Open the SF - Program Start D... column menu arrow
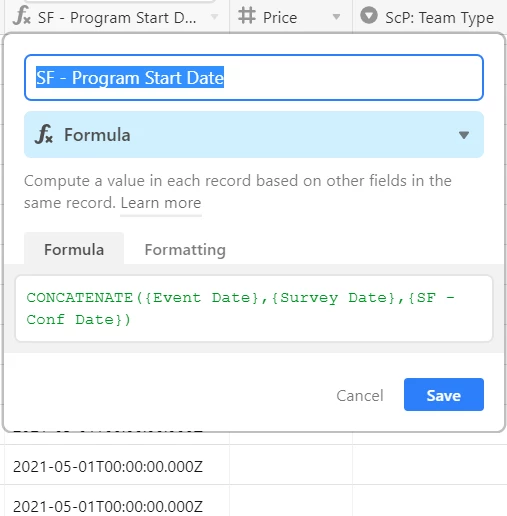 (215, 17)
